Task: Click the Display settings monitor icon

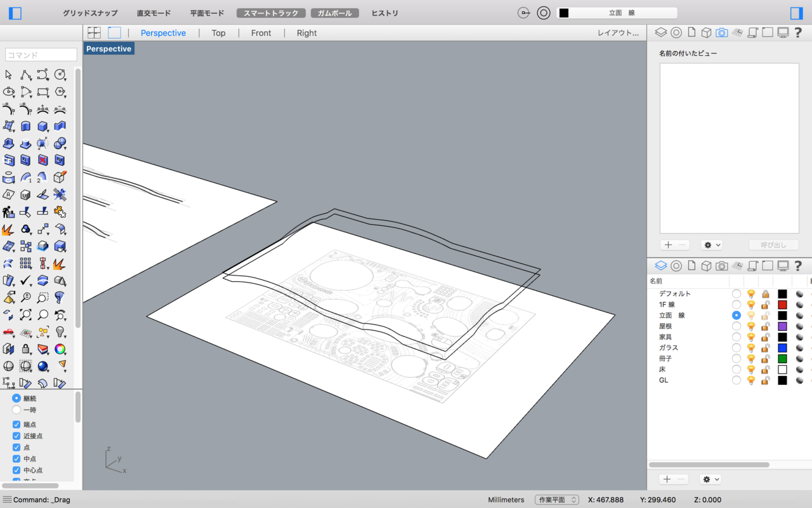Action: tap(782, 32)
